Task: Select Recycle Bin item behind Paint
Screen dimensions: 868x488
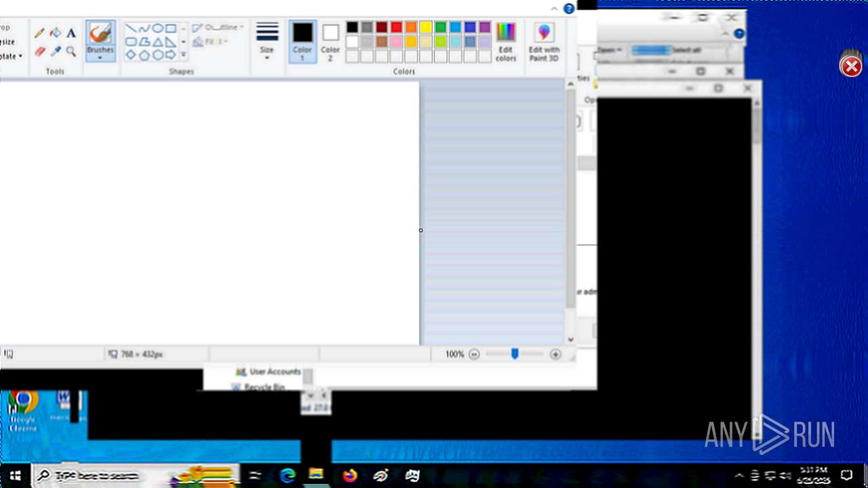Action: (x=258, y=387)
